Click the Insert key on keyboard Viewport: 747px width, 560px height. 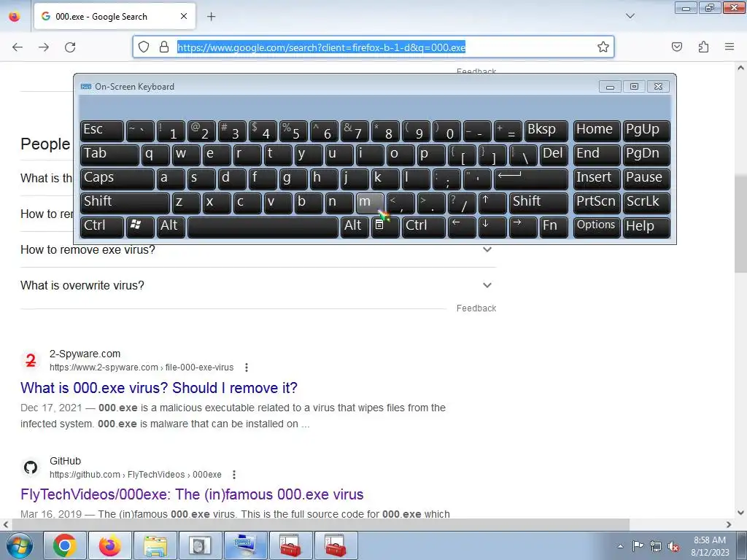pyautogui.click(x=597, y=179)
